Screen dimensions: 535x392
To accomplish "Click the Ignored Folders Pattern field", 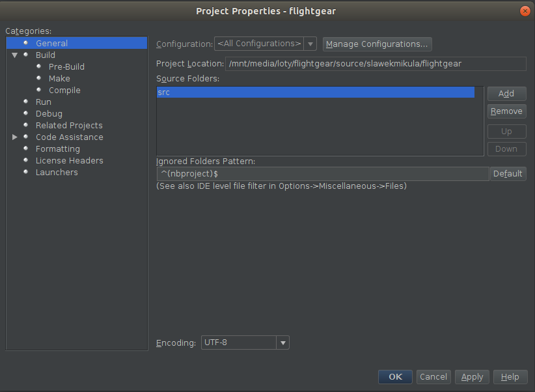I will pyautogui.click(x=323, y=174).
